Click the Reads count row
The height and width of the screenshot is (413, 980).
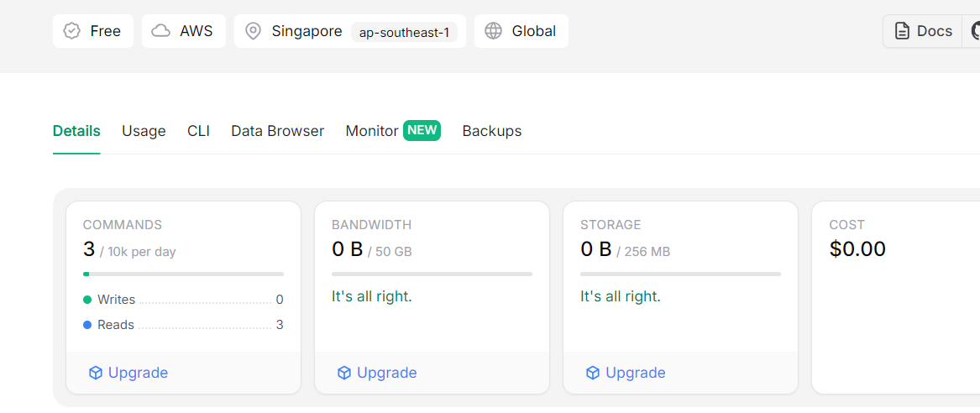coord(183,326)
